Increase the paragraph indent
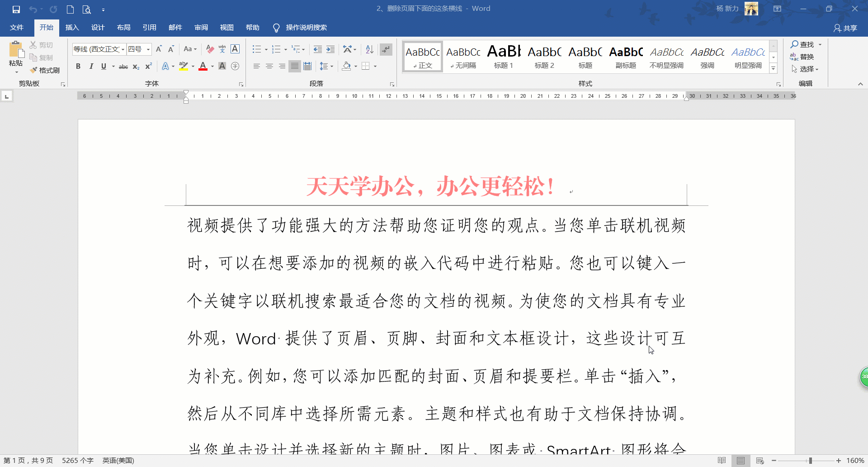The width and height of the screenshot is (868, 467). [x=330, y=49]
